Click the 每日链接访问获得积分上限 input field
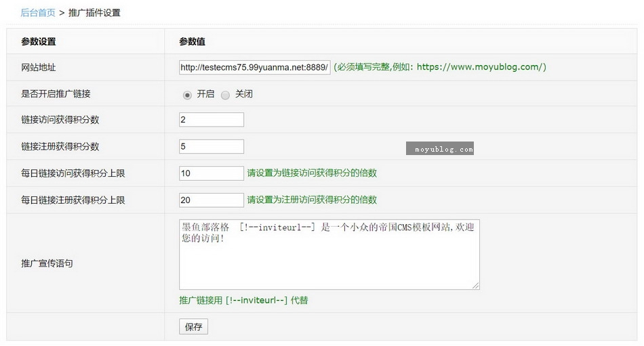The width and height of the screenshot is (644, 346). tap(211, 173)
